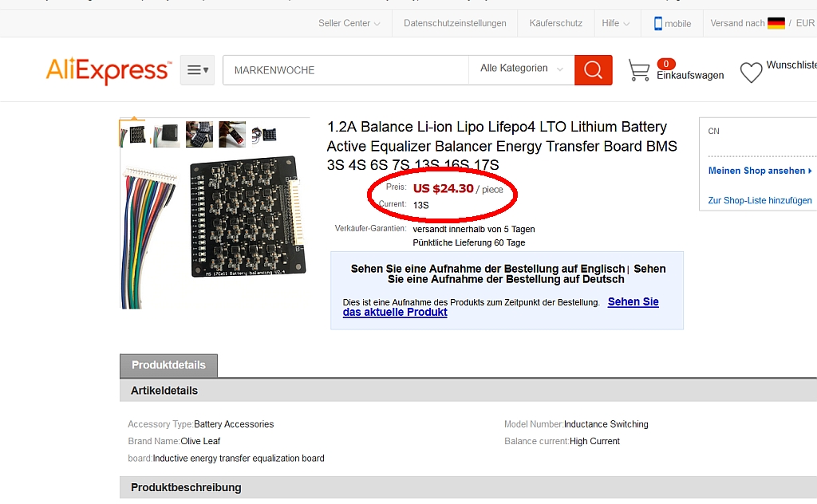Image resolution: width=817 pixels, height=504 pixels.
Task: Open the hamburger categories menu button
Action: (198, 69)
